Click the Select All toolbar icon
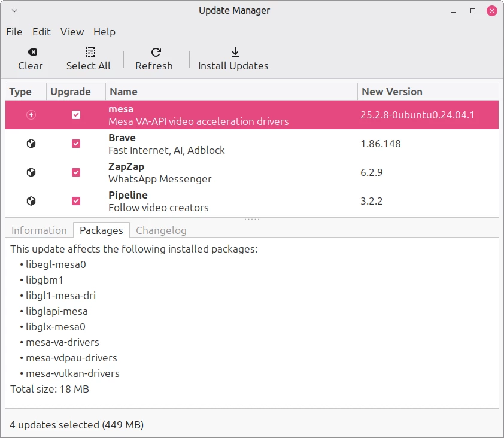This screenshot has width=504, height=438. pos(90,52)
